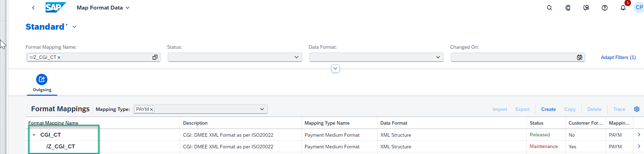The height and width of the screenshot is (154, 644).
Task: Open the Data Format filter dropdown
Action: (x=376, y=57)
